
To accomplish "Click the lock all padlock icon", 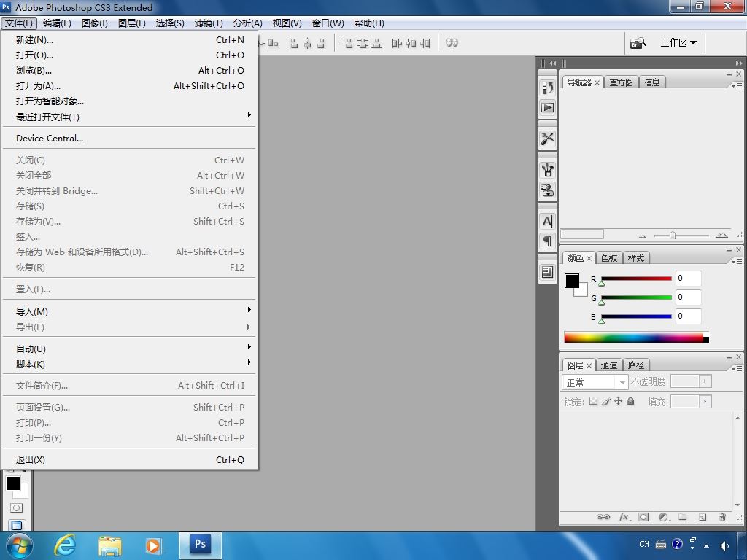I will 631,401.
